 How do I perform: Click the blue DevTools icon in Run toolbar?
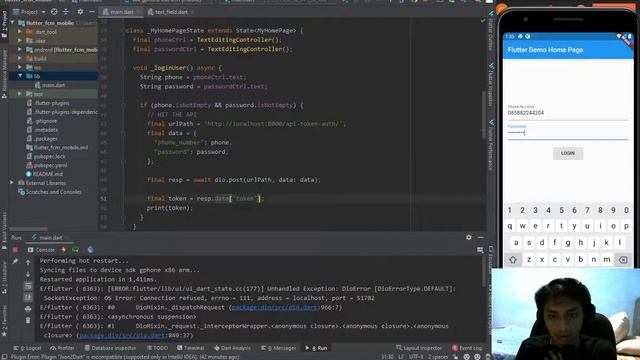[90, 250]
